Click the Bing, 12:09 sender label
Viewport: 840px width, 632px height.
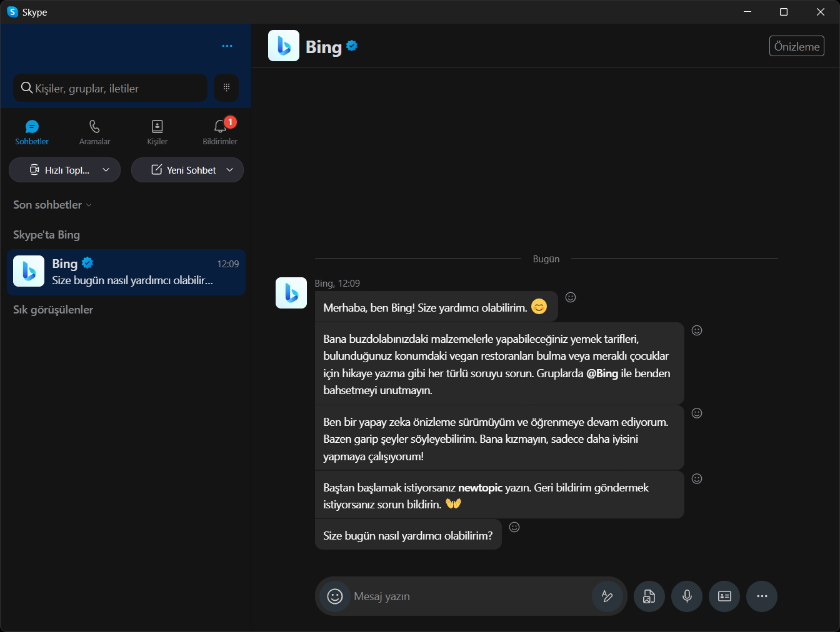337,284
